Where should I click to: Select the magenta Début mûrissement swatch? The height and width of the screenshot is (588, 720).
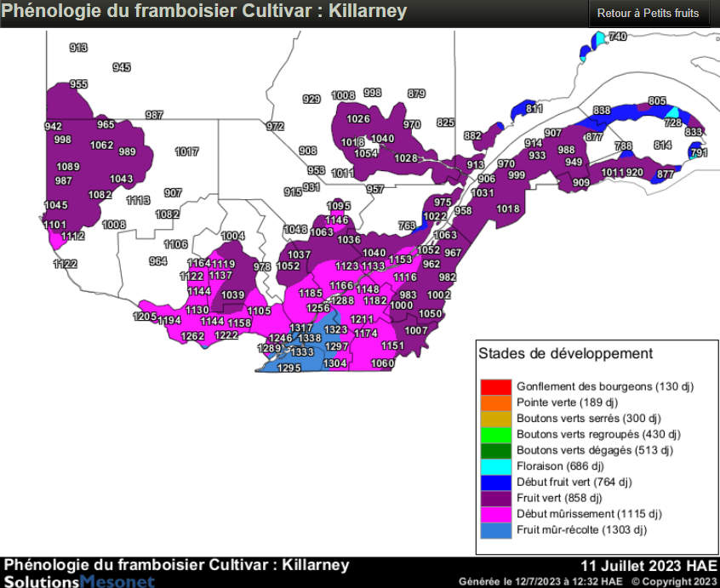coord(495,514)
